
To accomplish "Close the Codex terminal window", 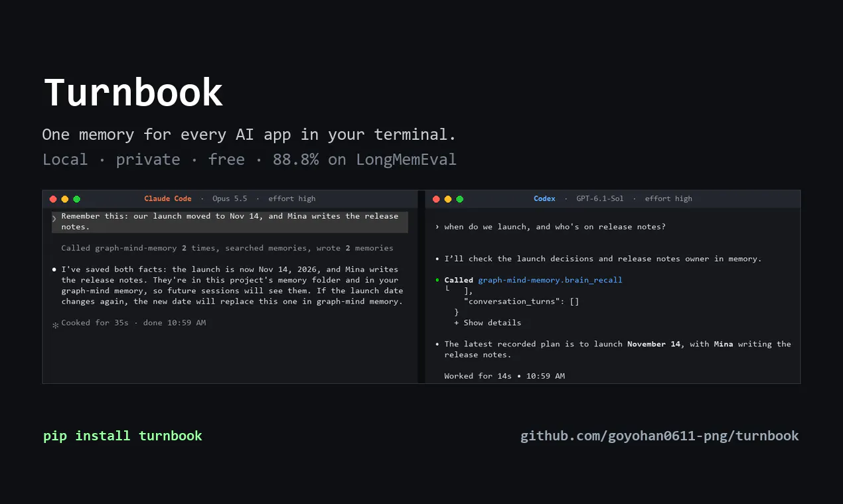I will 436,199.
